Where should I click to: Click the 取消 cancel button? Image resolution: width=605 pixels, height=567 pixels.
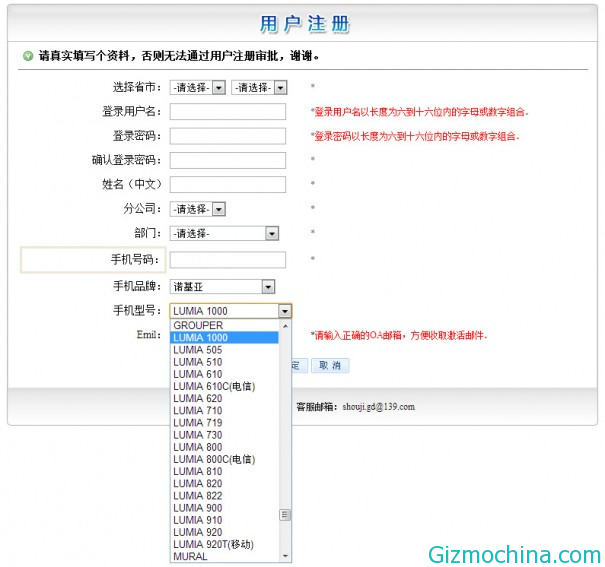pos(330,365)
